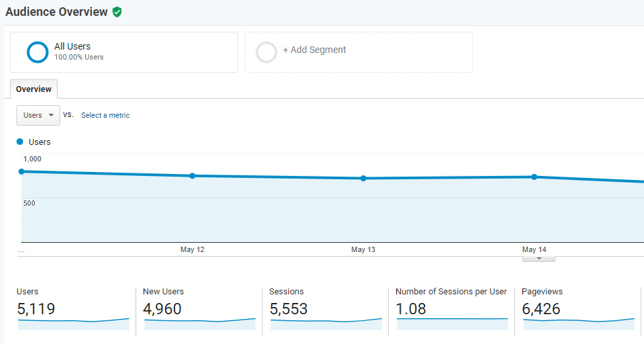
Task: Click the Sessions value 5,553
Action: click(288, 309)
